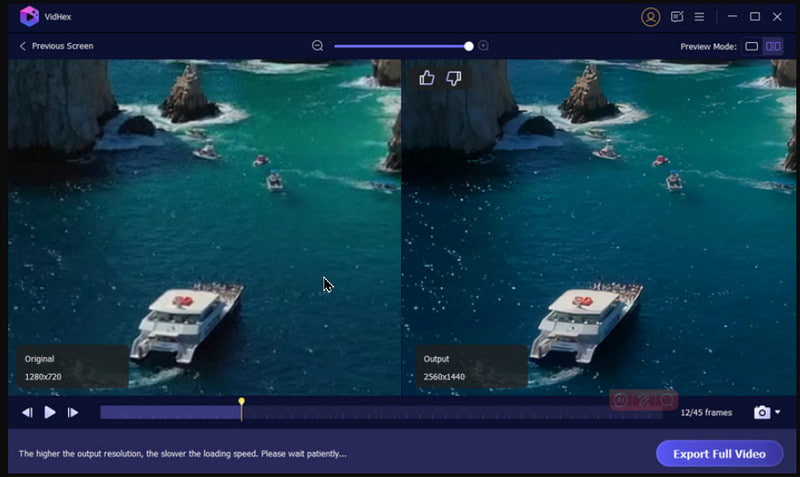Click the yellow timeline playhead marker

[241, 403]
